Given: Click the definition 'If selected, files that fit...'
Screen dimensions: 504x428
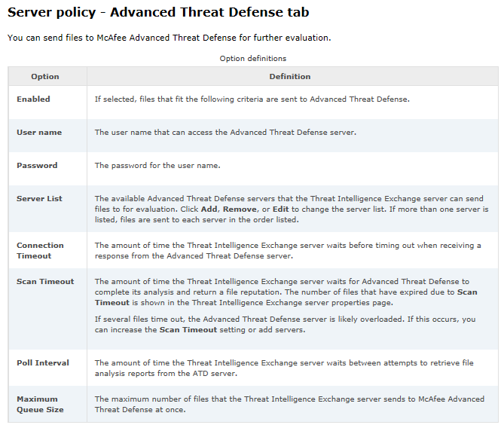Looking at the screenshot, I should pos(252,99).
